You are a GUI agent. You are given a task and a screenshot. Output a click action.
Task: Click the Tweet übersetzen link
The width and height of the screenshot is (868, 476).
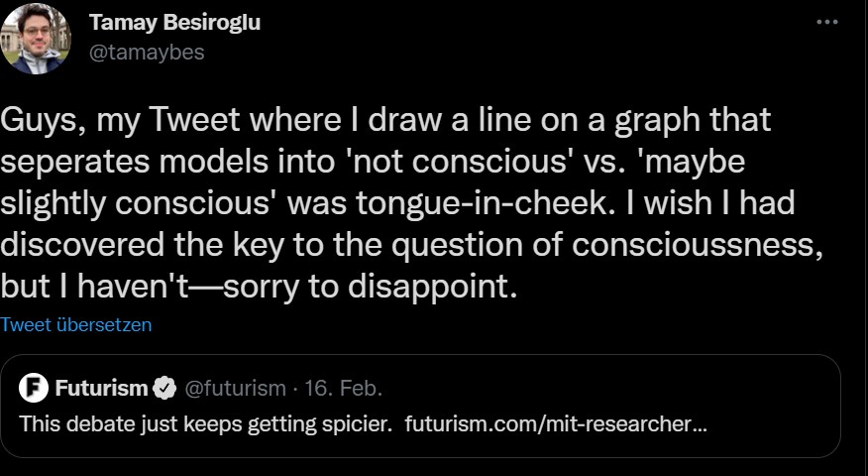tap(76, 324)
